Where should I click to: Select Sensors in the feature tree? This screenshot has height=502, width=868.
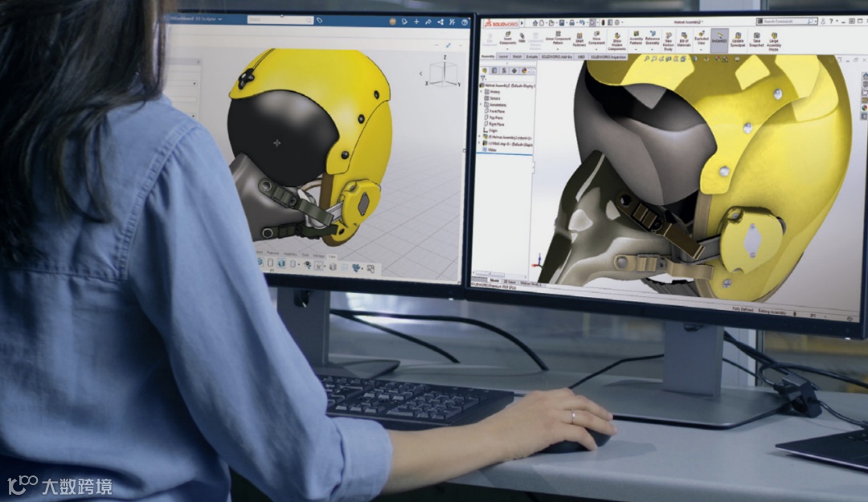pyautogui.click(x=492, y=98)
